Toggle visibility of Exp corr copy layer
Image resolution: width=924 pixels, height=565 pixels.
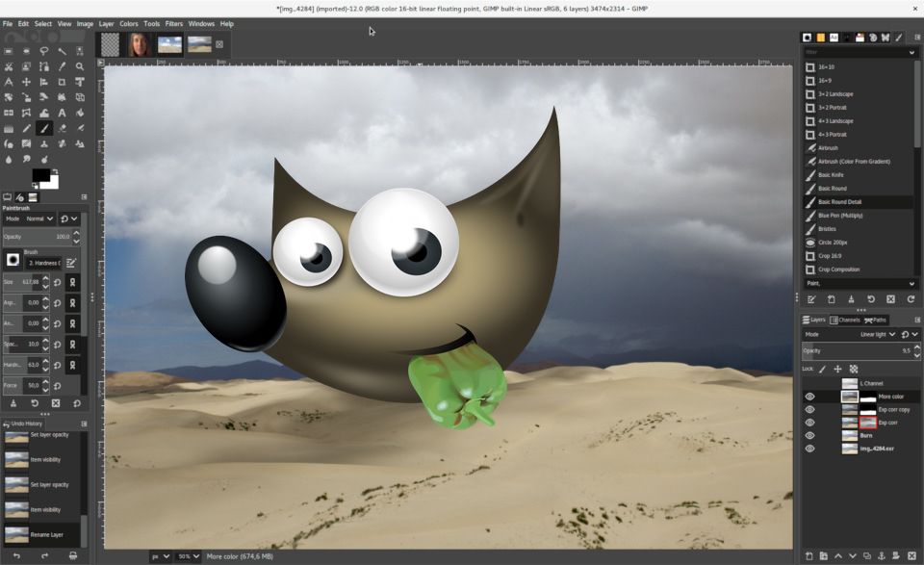point(809,409)
